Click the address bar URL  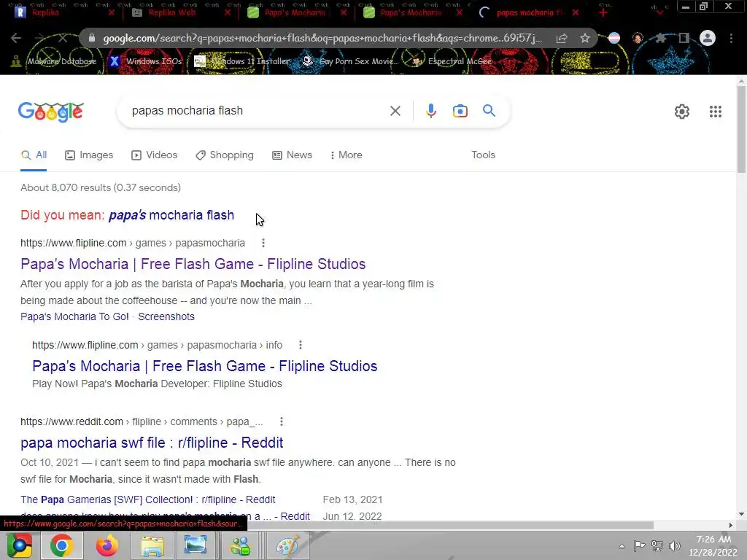pyautogui.click(x=322, y=38)
